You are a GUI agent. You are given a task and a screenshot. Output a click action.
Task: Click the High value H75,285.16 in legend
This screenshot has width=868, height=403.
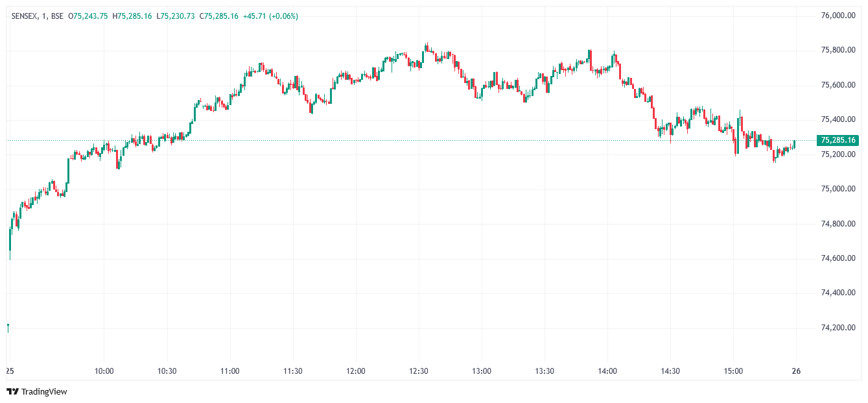point(132,16)
